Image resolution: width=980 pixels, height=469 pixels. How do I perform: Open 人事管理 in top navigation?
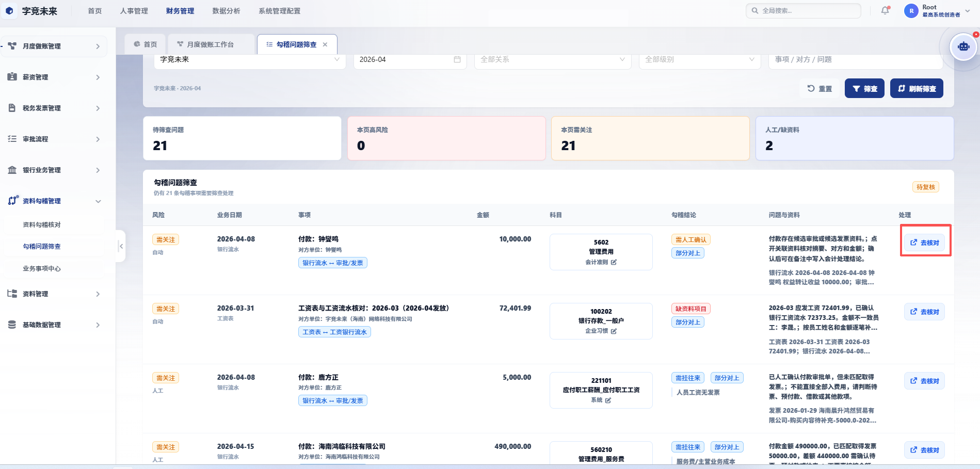tap(134, 11)
